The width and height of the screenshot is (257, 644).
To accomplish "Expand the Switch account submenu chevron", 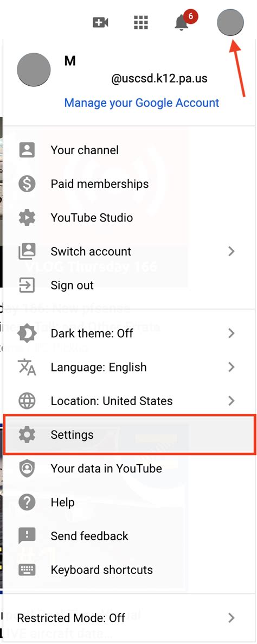I will point(232,251).
